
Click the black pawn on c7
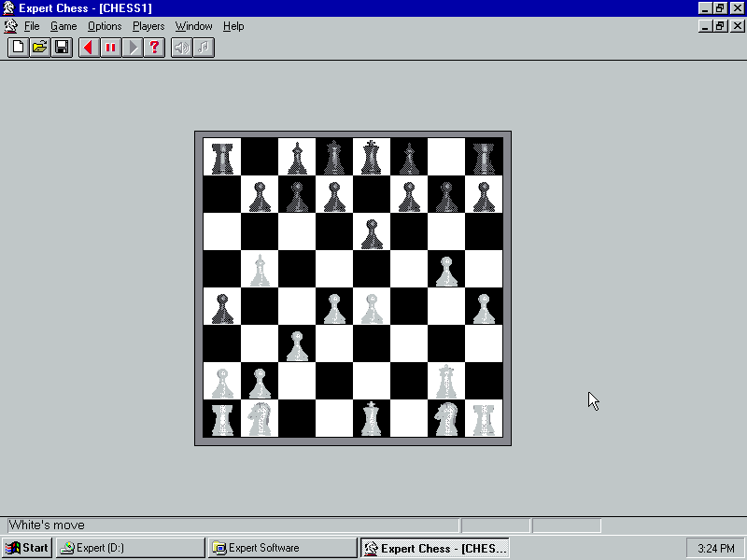[297, 197]
